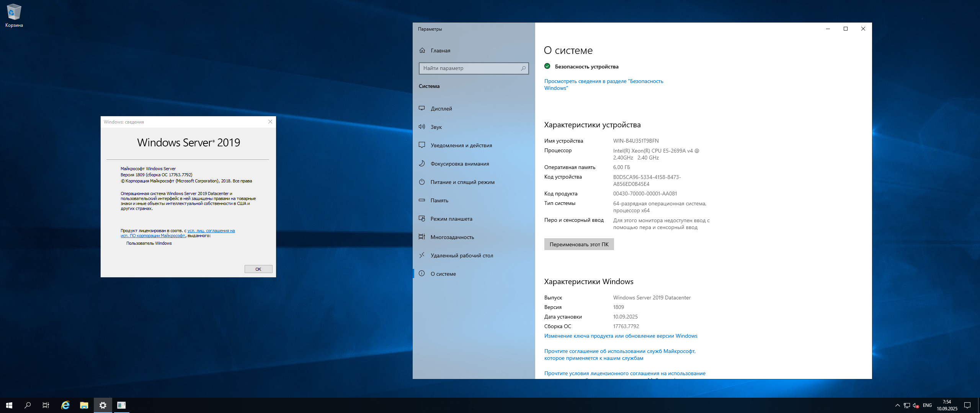
Task: Click the Найти параметр search field
Action: pyautogui.click(x=474, y=68)
